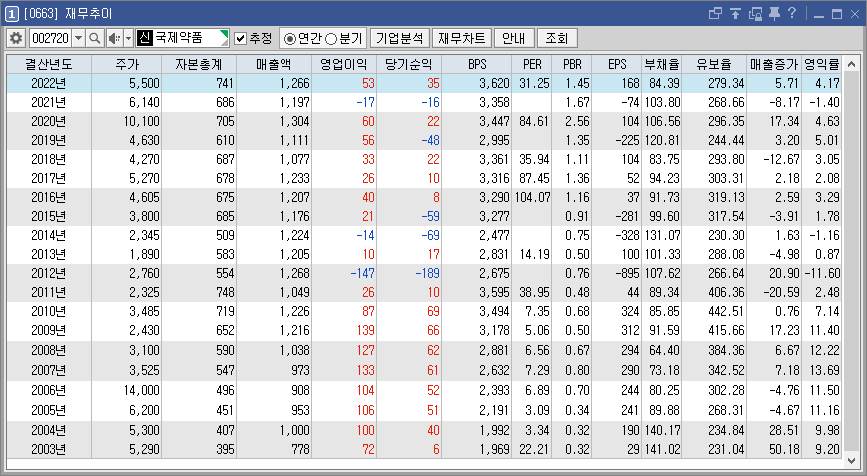Click the scrollbar up arrow
867x476 pixels.
pos(851,64)
